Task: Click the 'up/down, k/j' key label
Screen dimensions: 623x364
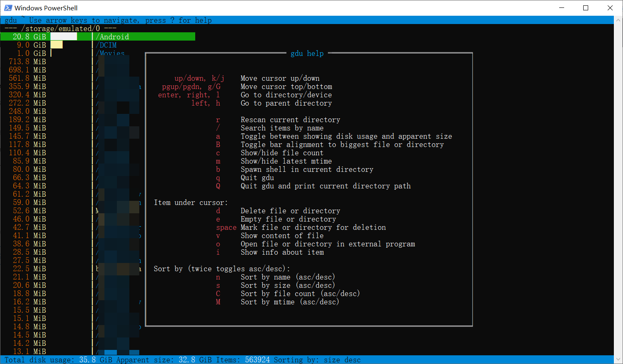Action: coord(199,78)
